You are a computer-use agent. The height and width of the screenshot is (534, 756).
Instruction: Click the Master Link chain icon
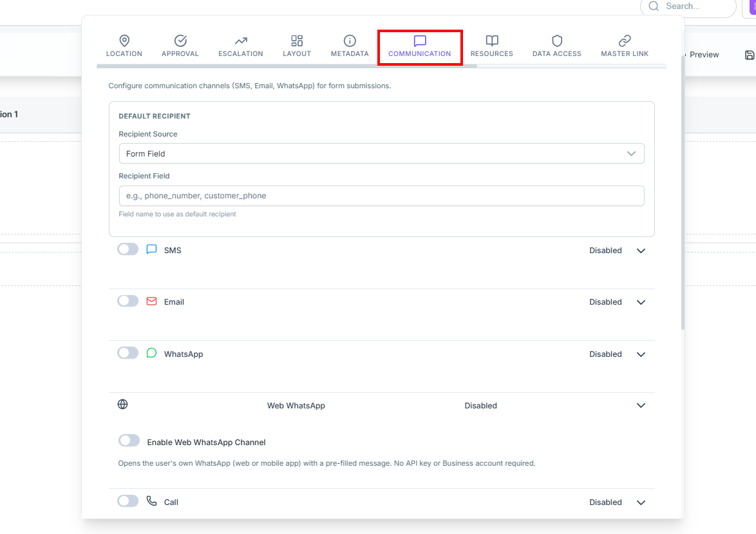pyautogui.click(x=625, y=41)
